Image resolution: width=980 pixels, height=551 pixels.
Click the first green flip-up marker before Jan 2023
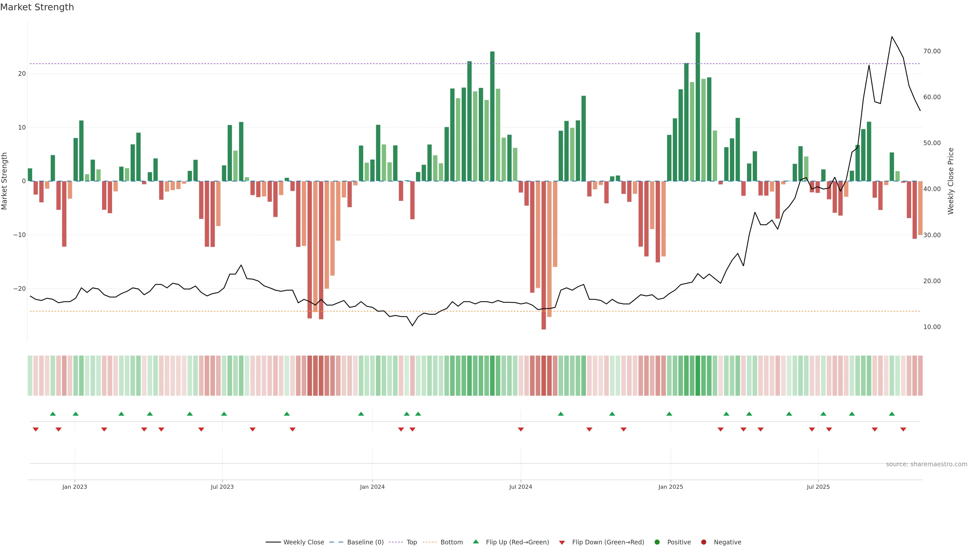point(53,414)
